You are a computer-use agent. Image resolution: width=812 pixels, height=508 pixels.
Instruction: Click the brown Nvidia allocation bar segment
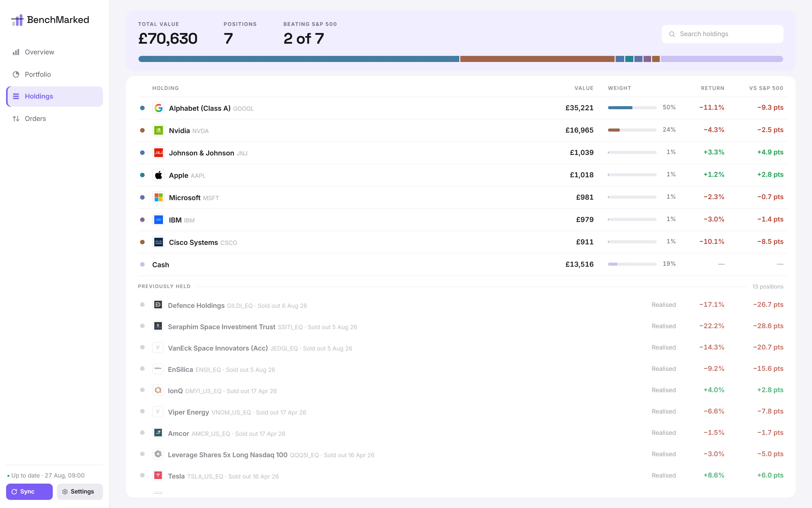pos(537,59)
